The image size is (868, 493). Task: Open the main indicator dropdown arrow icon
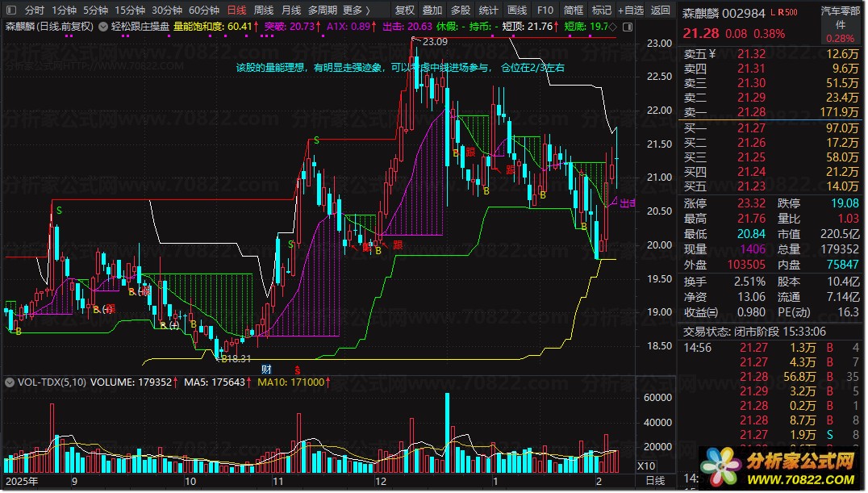coord(103,27)
